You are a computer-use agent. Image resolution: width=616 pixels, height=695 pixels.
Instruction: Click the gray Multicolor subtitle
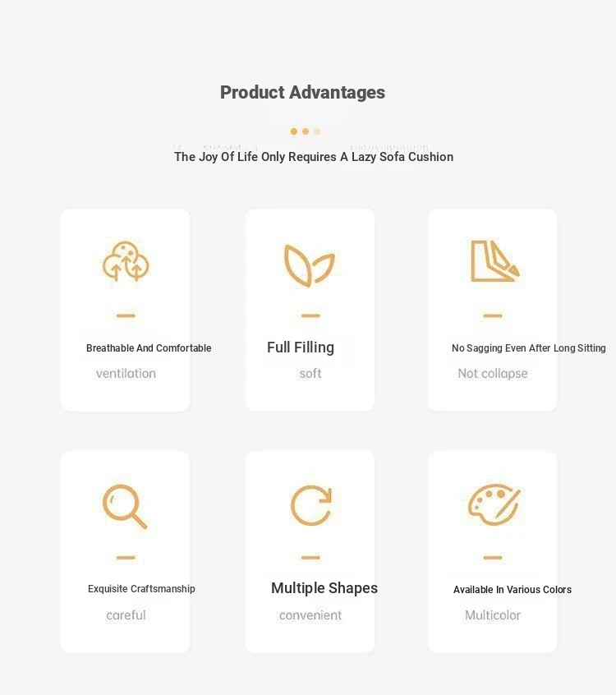pos(493,615)
